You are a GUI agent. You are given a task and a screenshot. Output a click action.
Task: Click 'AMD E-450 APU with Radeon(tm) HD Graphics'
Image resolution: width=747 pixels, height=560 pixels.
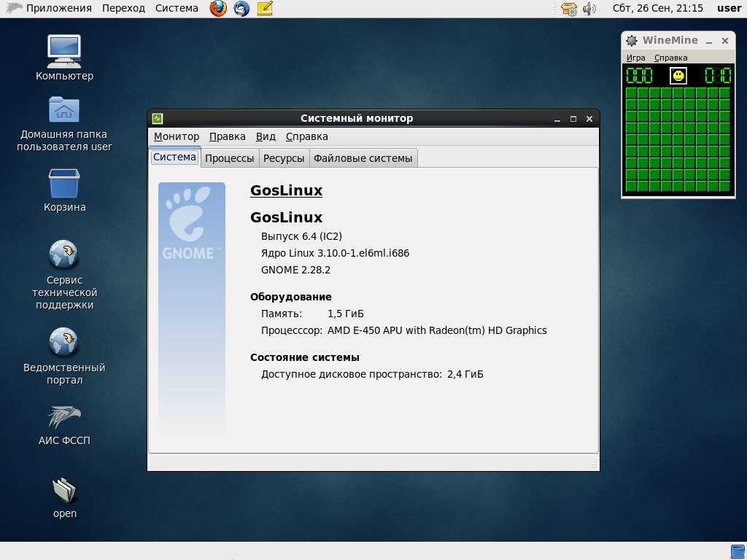pos(437,330)
